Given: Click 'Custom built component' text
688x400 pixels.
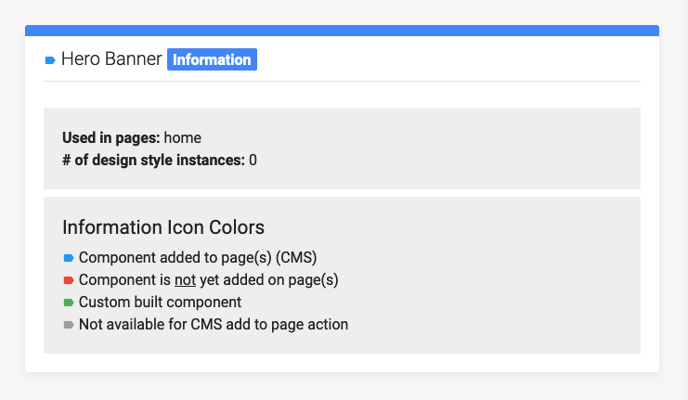Looking at the screenshot, I should pyautogui.click(x=160, y=302).
